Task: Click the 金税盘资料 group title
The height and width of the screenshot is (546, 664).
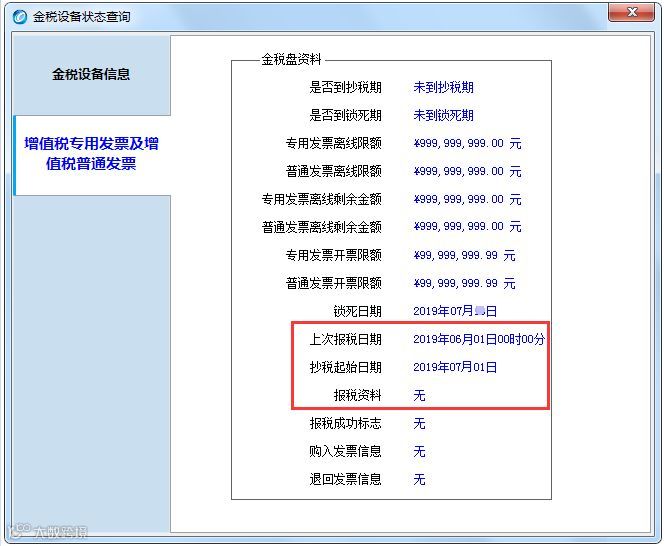Action: 291,59
